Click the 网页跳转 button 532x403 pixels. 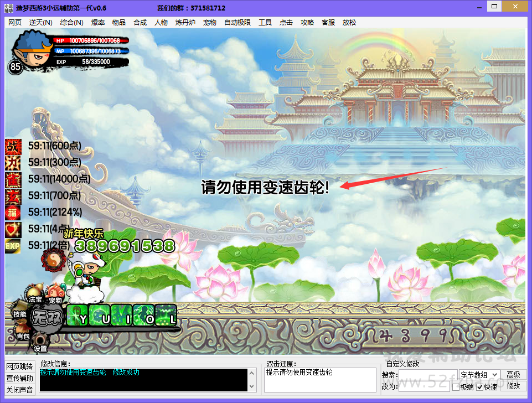(x=19, y=366)
